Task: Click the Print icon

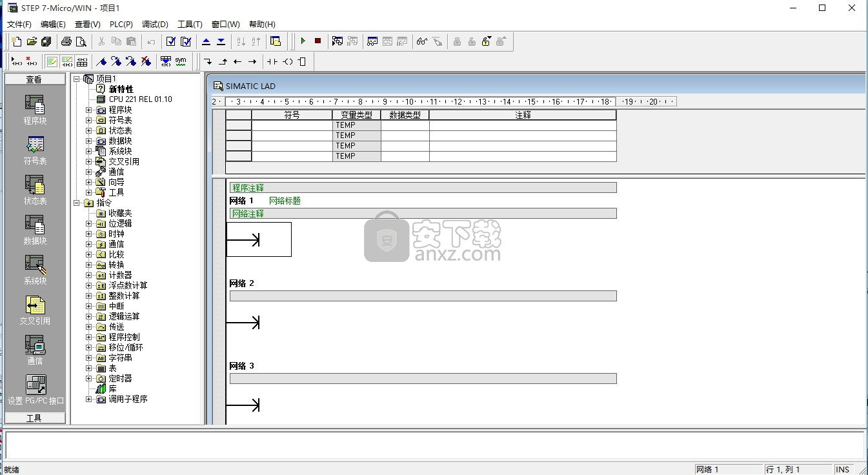Action: pyautogui.click(x=66, y=41)
